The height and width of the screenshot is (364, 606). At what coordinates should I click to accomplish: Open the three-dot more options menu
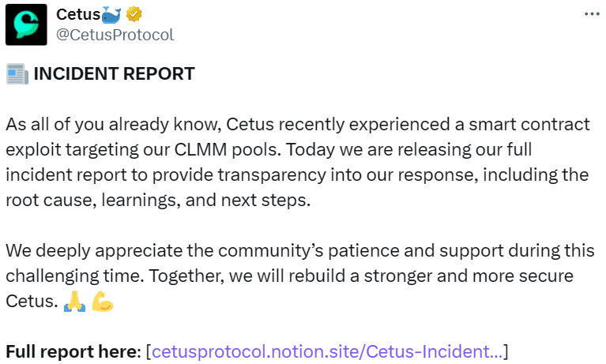(591, 14)
